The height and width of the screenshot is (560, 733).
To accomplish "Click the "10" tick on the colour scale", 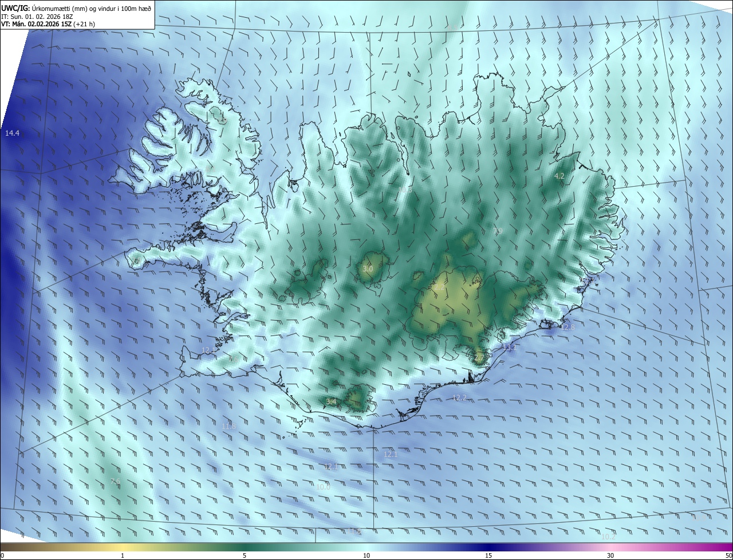I will [x=366, y=555].
